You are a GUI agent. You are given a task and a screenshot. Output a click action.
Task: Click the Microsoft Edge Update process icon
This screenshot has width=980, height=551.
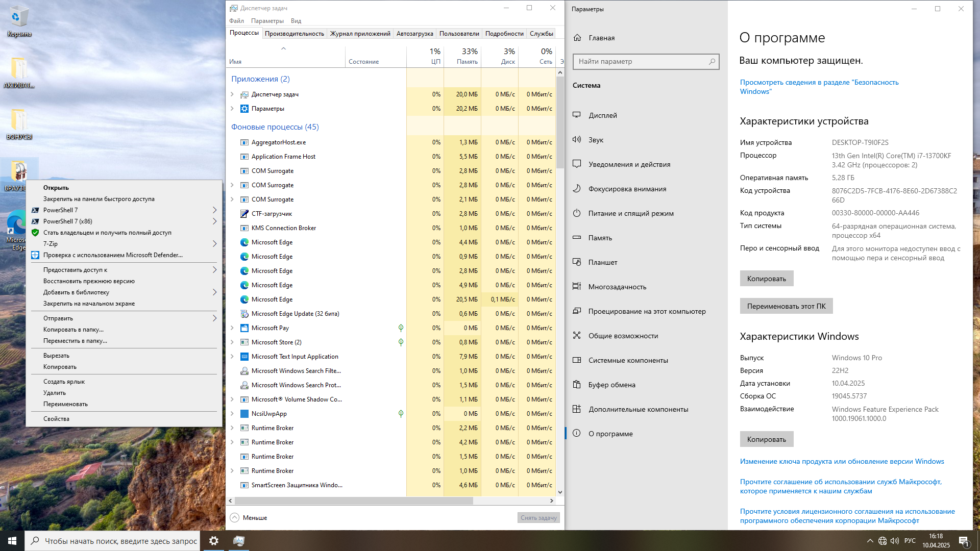244,313
